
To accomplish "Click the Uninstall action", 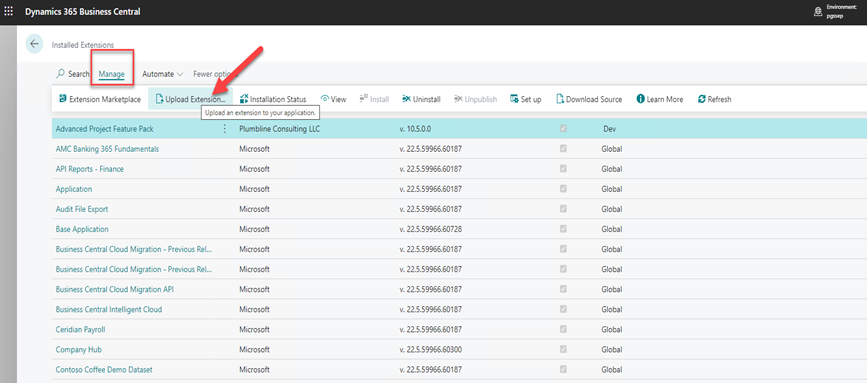I will click(x=421, y=99).
